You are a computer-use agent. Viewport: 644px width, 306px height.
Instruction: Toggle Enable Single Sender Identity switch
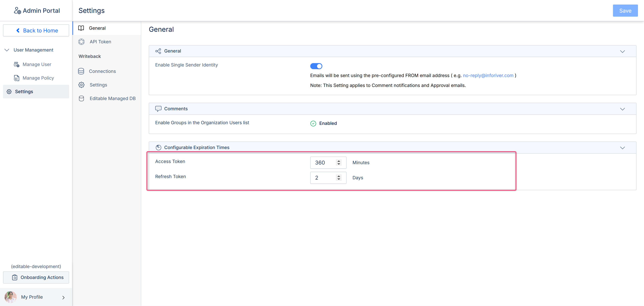pyautogui.click(x=316, y=66)
